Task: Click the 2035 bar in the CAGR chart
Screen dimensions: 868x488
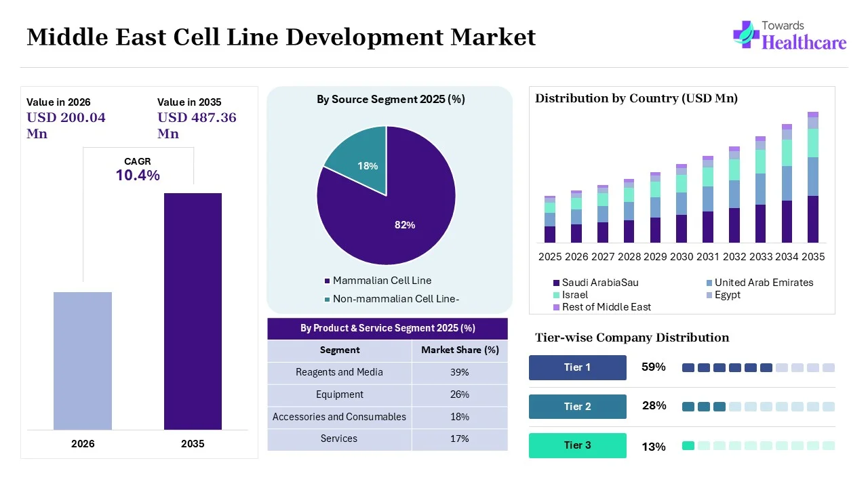Action: pyautogui.click(x=193, y=311)
